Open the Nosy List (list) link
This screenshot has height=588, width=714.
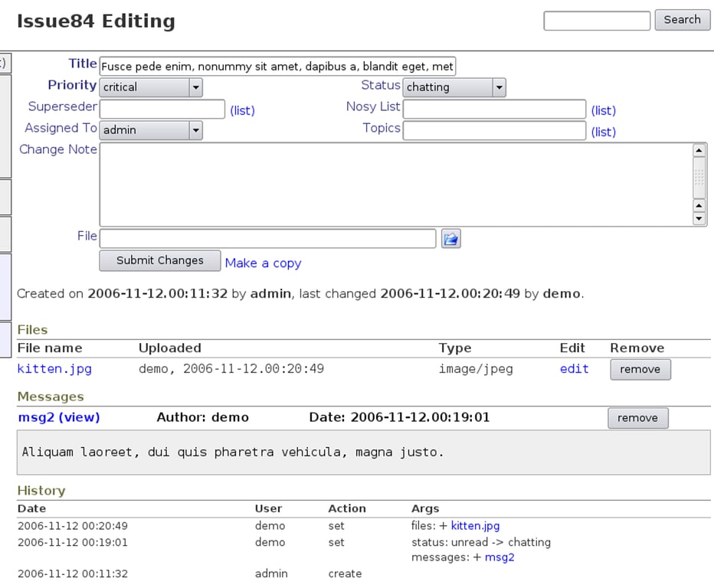point(603,110)
